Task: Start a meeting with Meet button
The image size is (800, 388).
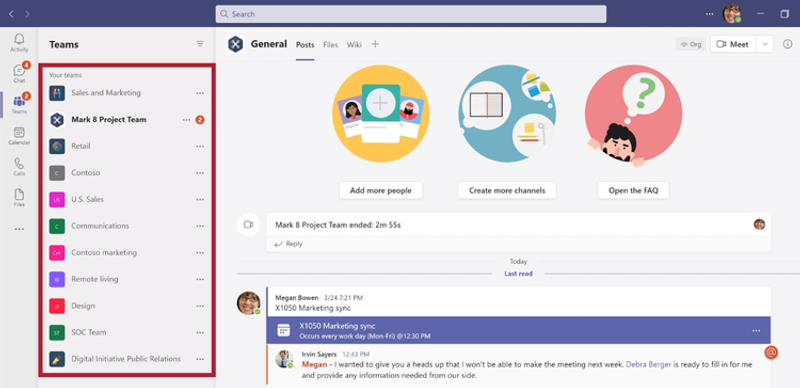Action: 733,44
